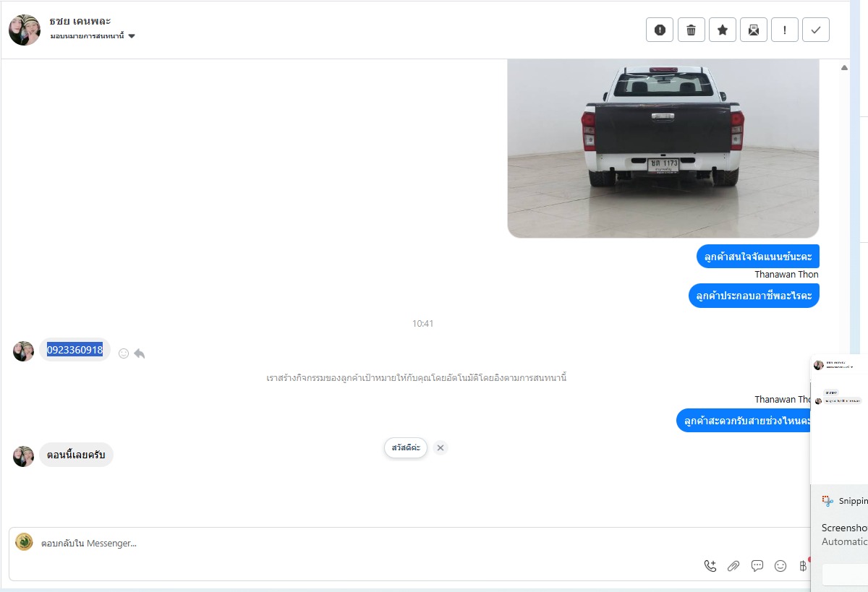
Task: Open the Baht payment request icon
Action: pyautogui.click(x=803, y=566)
